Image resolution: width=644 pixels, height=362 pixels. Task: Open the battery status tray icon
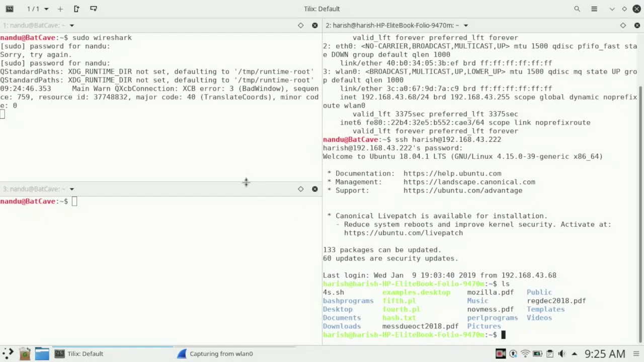537,353
